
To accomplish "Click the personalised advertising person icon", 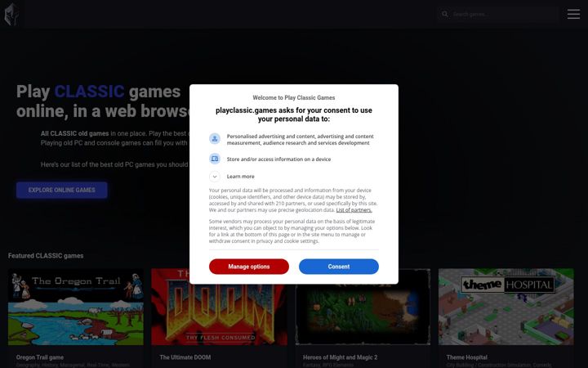I will (215, 139).
